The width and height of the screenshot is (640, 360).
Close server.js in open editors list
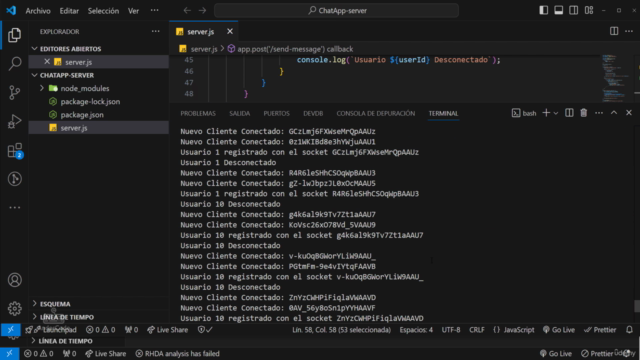47,62
